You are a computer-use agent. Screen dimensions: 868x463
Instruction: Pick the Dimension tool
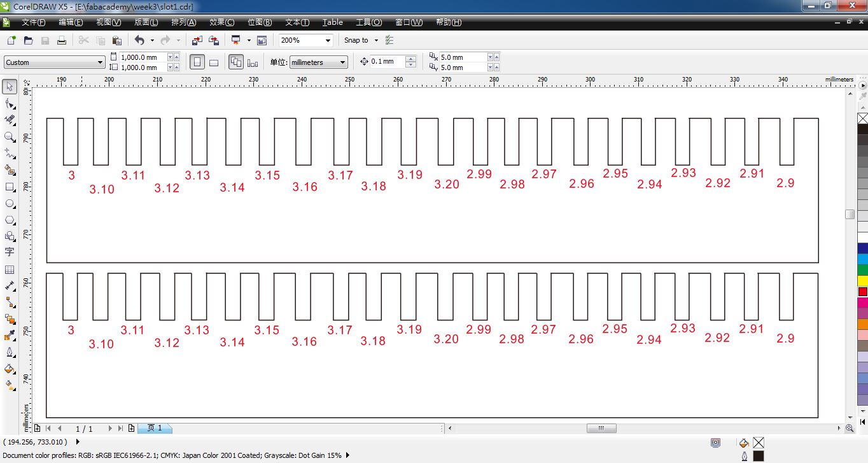(10, 286)
